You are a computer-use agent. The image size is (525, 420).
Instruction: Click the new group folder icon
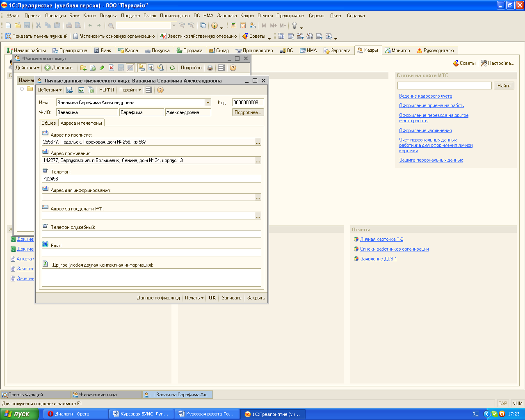point(83,68)
